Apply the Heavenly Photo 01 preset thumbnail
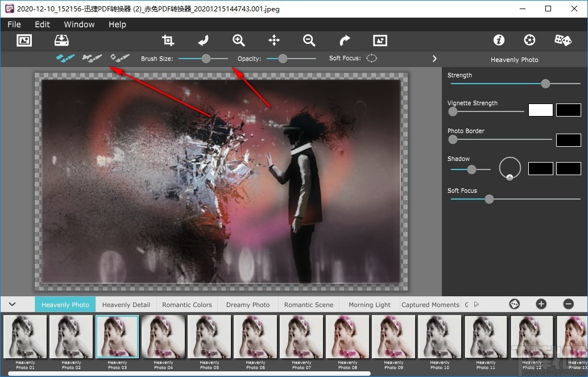Screen dimensions: 588x377 [x=25, y=337]
